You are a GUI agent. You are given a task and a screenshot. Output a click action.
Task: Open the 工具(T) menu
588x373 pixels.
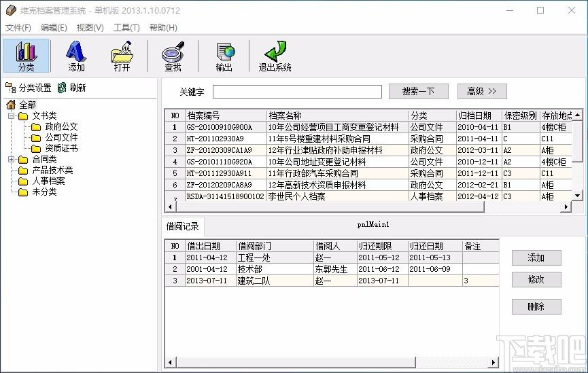point(126,27)
